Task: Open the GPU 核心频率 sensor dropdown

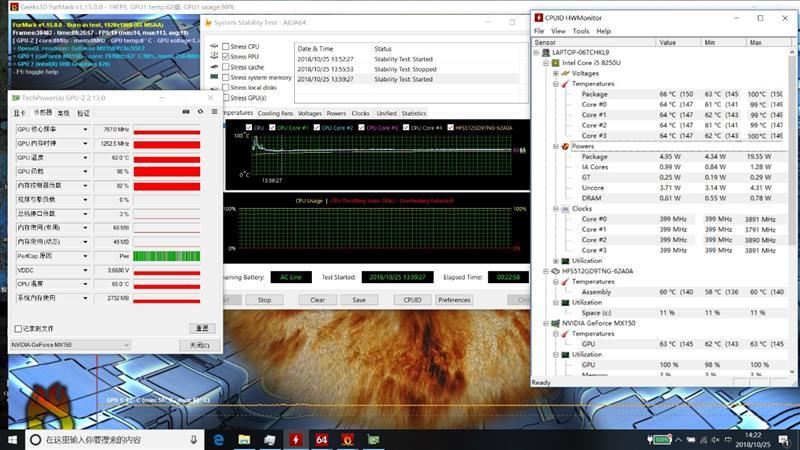Action: pos(85,130)
